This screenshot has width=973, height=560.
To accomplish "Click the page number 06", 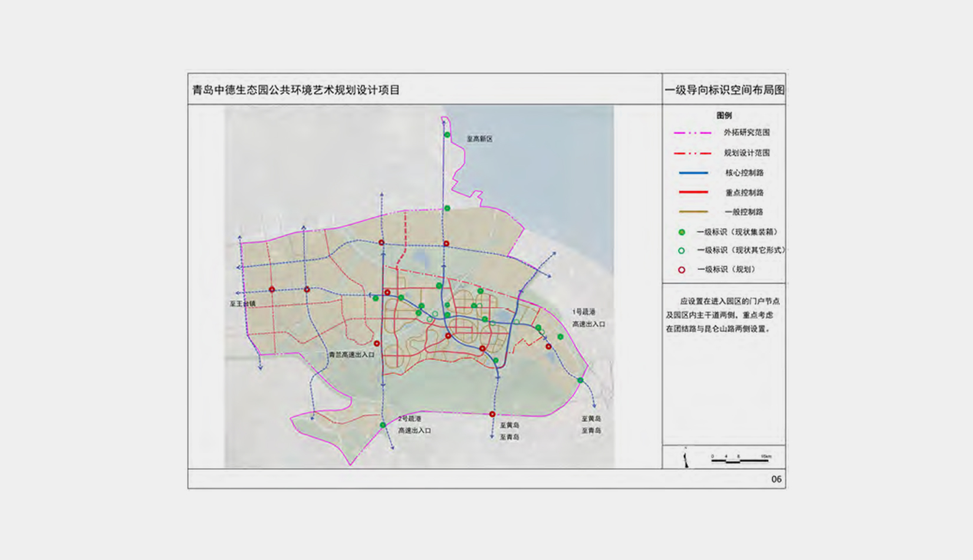I will (x=776, y=479).
